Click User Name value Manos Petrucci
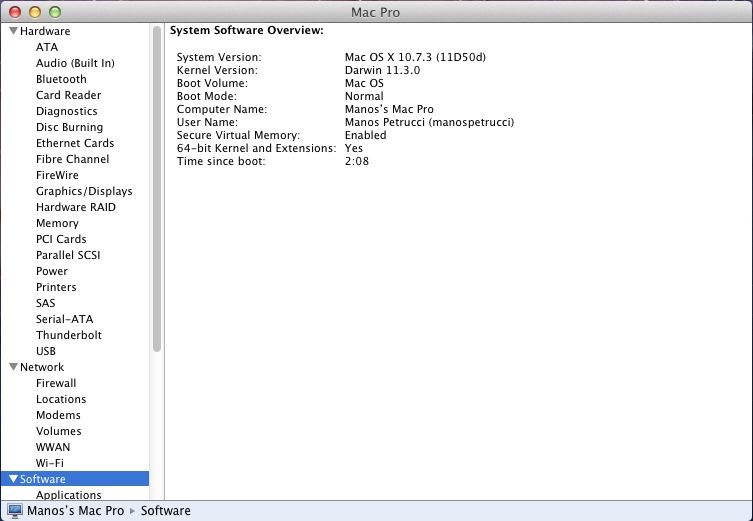Viewport: 753px width, 521px height. tap(429, 122)
